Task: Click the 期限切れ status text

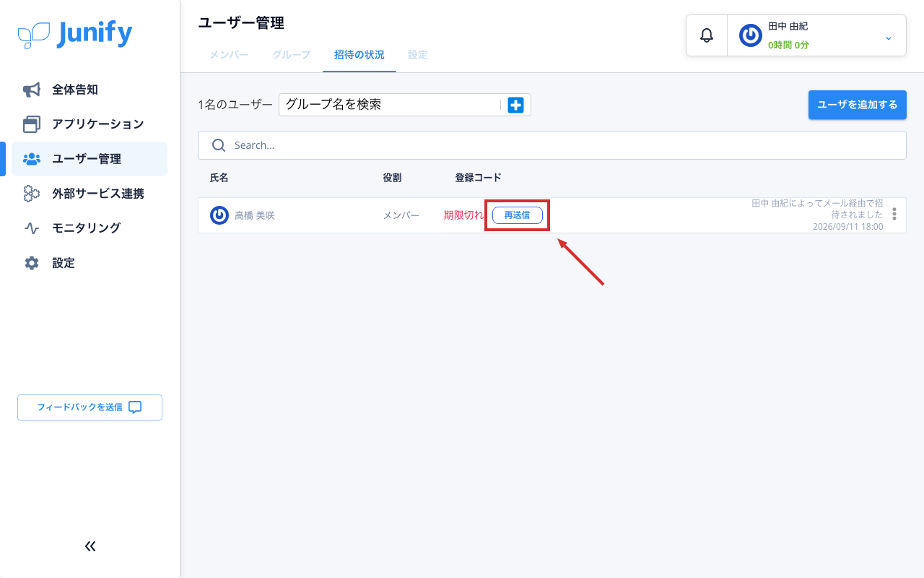Action: click(x=463, y=215)
